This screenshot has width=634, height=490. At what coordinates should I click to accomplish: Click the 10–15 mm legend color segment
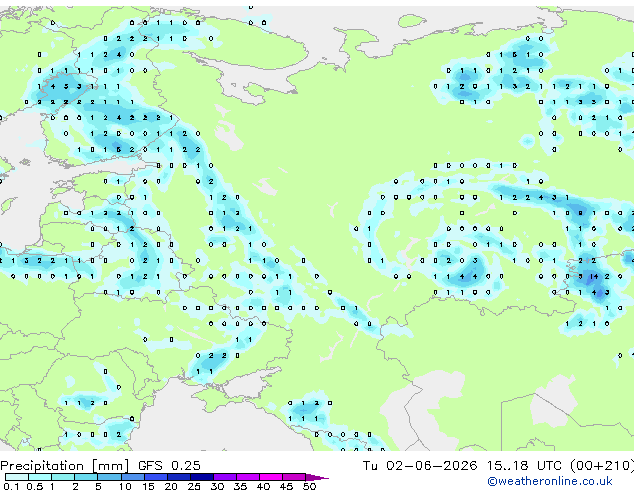133,477
